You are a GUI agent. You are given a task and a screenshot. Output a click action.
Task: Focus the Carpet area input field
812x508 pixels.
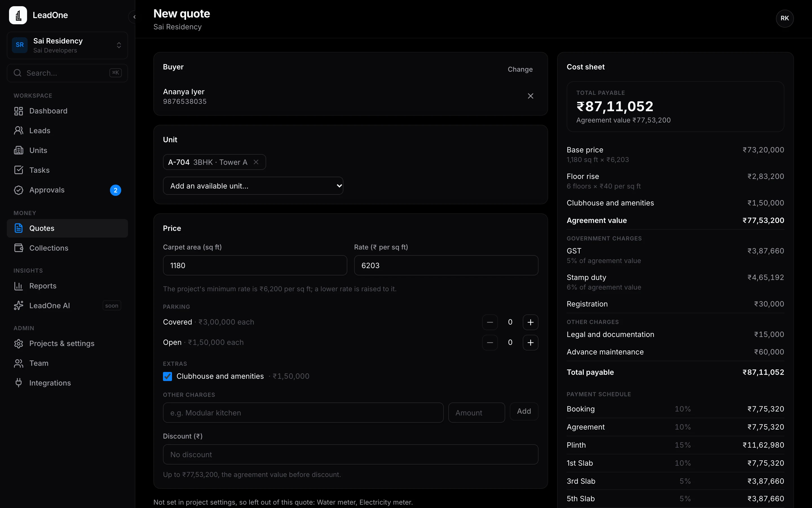coord(255,265)
